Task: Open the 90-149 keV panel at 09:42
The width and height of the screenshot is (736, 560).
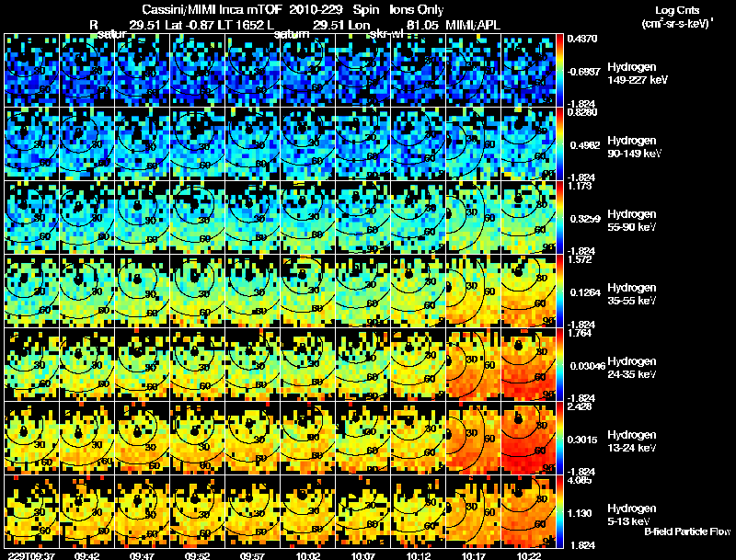Action: pyautogui.click(x=86, y=144)
